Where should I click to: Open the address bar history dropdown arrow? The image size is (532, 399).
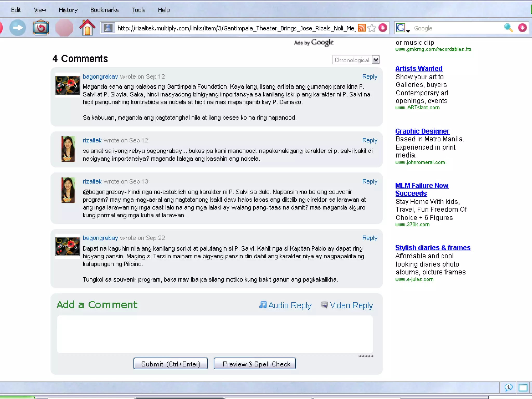click(x=383, y=28)
